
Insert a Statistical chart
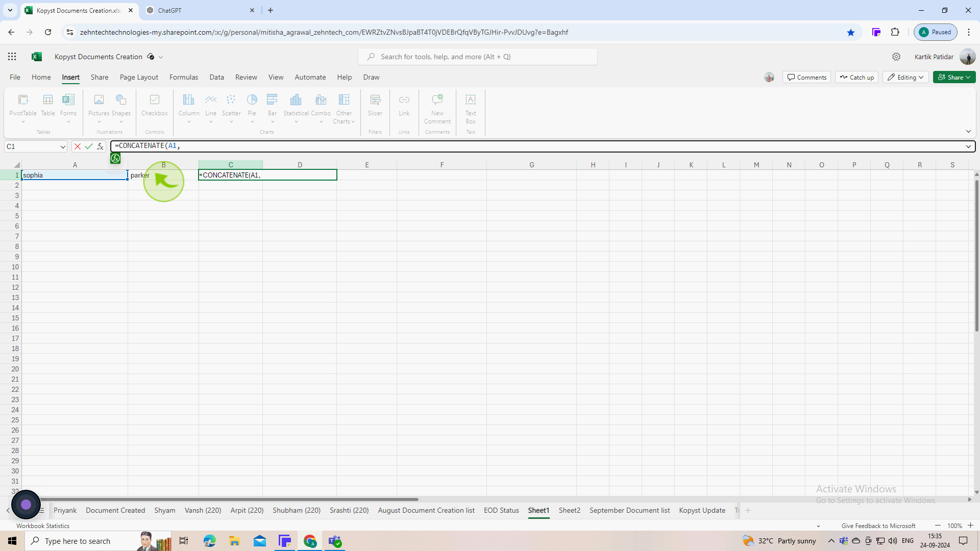click(x=296, y=108)
